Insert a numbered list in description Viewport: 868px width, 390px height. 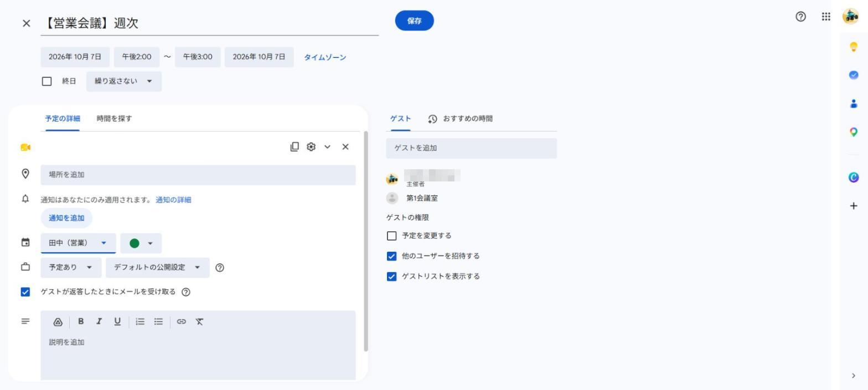click(141, 321)
